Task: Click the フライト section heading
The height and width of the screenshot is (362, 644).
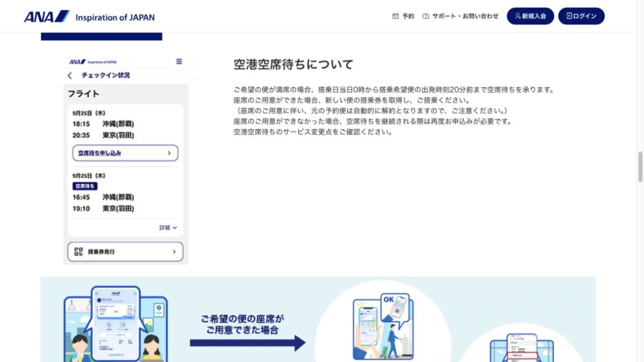Action: tap(83, 93)
